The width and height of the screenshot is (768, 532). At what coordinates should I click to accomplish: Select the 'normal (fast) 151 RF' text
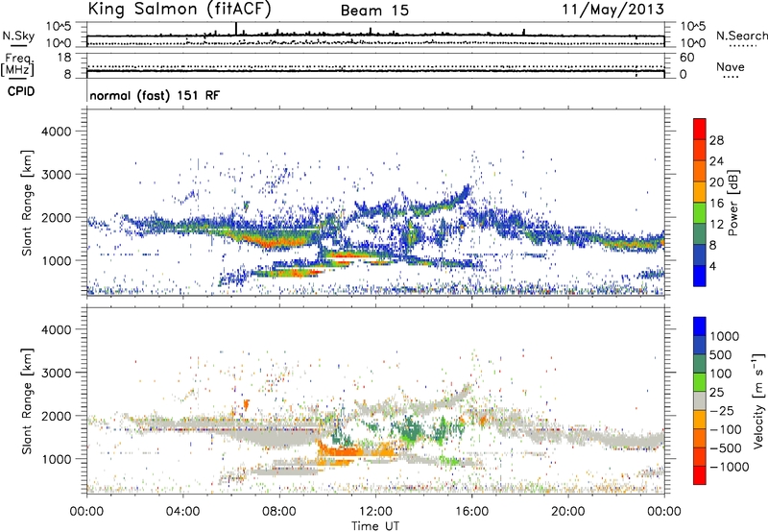(155, 96)
